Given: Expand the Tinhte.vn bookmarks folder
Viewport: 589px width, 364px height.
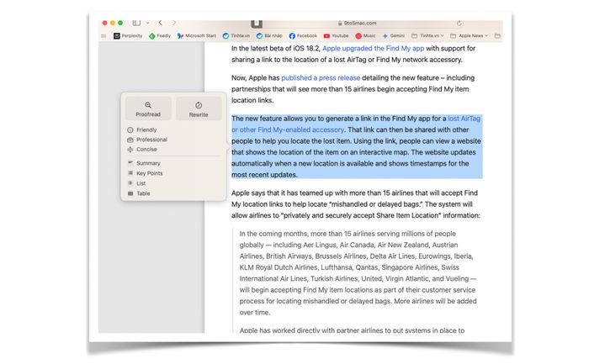Looking at the screenshot, I should click(x=427, y=36).
